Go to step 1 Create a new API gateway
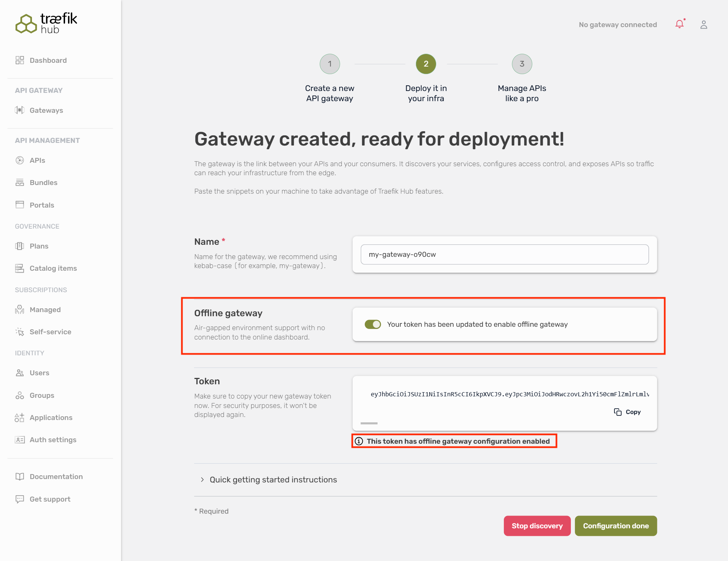This screenshot has width=728, height=561. (x=330, y=64)
